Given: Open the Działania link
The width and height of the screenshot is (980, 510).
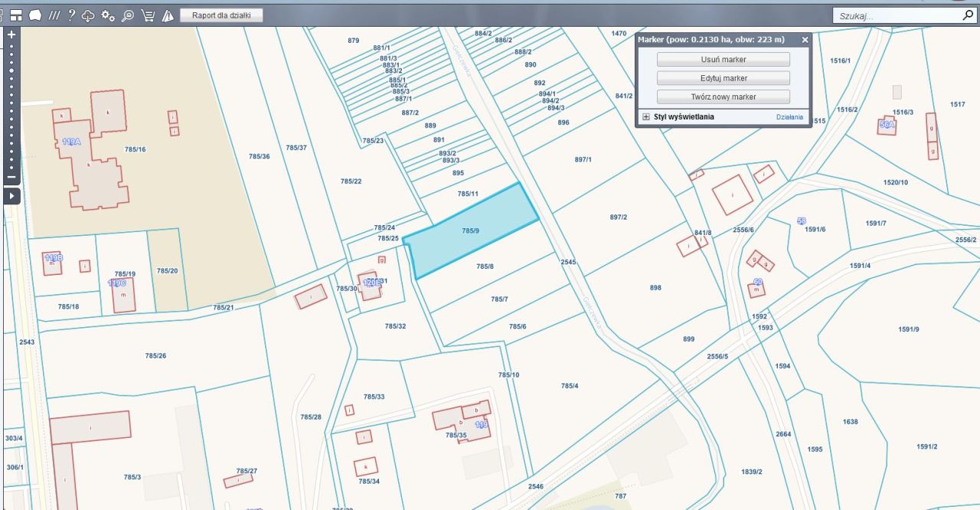Looking at the screenshot, I should (789, 117).
